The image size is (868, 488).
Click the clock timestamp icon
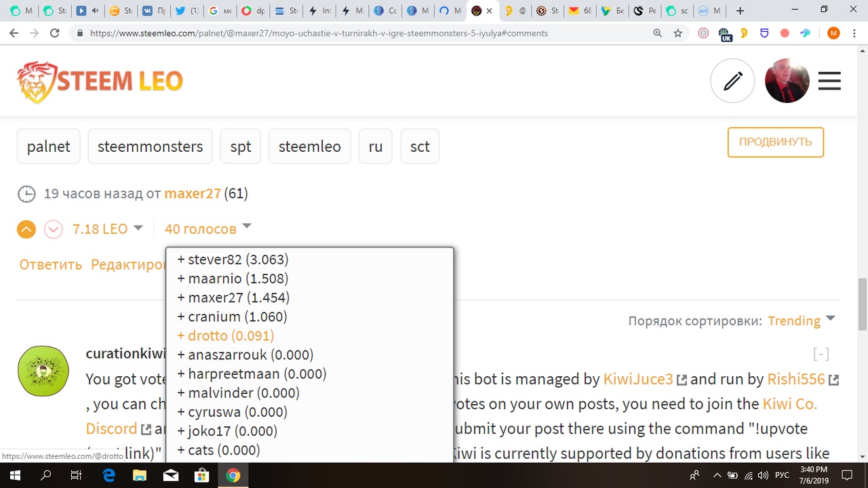pos(26,194)
